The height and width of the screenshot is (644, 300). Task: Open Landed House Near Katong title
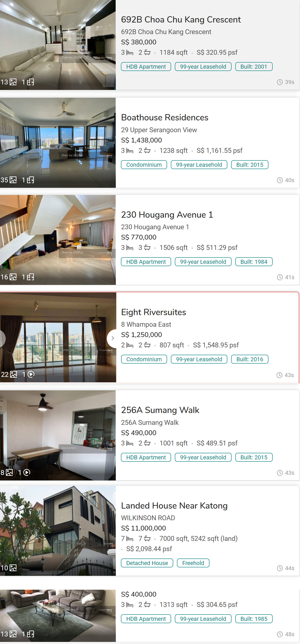(x=174, y=505)
